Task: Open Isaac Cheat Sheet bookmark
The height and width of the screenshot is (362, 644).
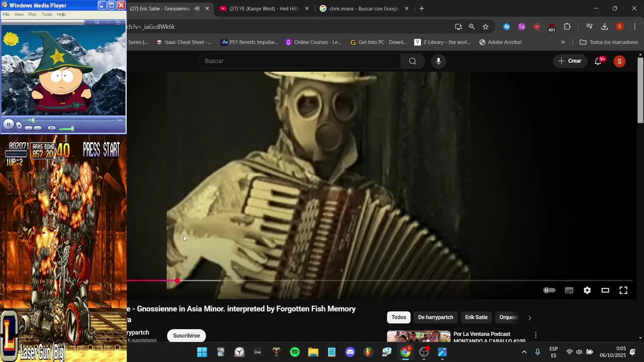Action: coord(184,42)
